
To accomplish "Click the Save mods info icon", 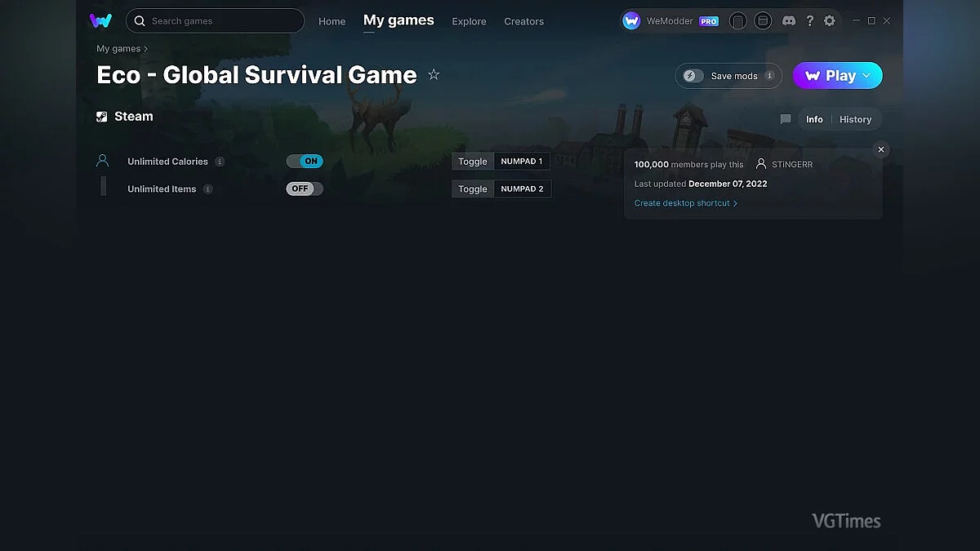I will tap(769, 75).
